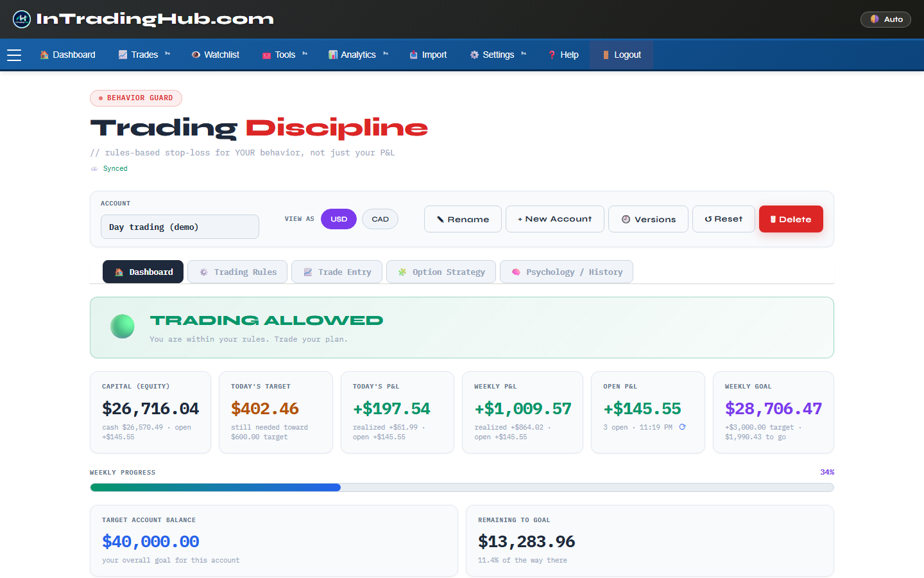Screen dimensions: 924x578
Task: Click the inbox icon beside Import
Action: point(414,55)
